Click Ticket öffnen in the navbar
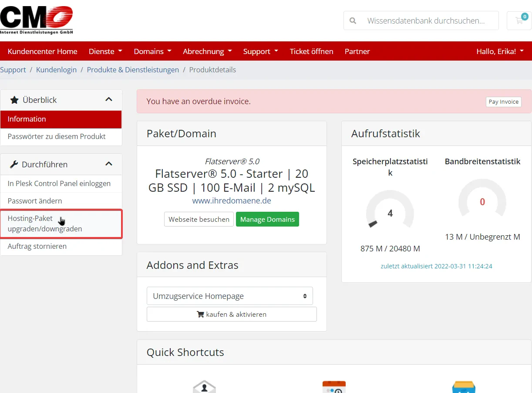 (x=312, y=51)
